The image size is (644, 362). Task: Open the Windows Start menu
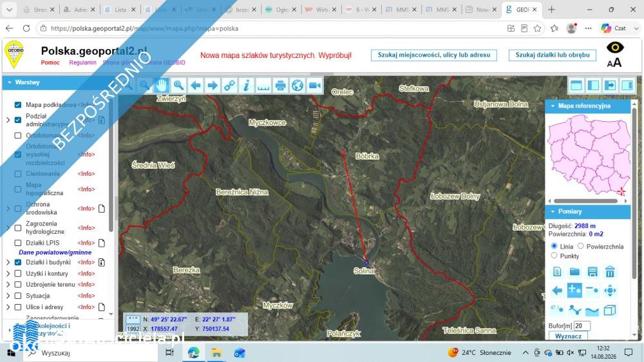tap(11, 352)
